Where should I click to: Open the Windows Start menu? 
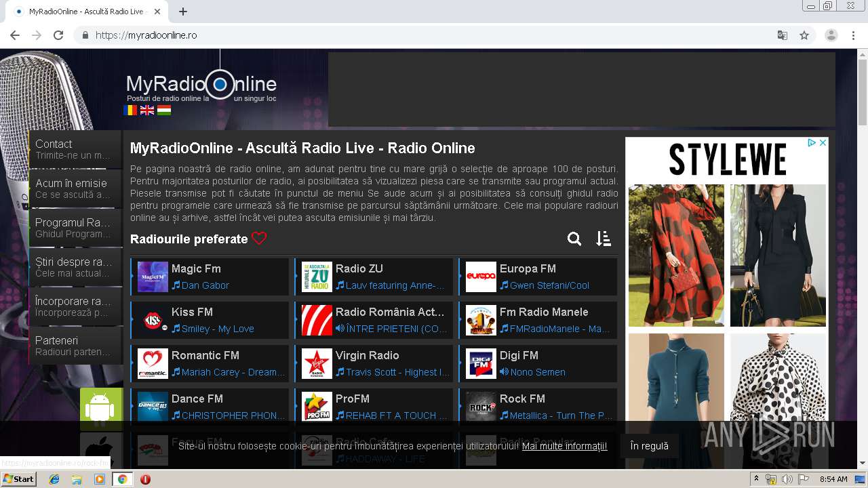click(19, 479)
